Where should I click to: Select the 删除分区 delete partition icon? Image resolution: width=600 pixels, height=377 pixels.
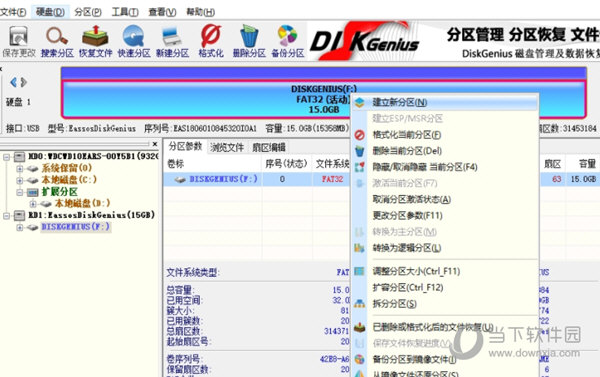point(249,41)
